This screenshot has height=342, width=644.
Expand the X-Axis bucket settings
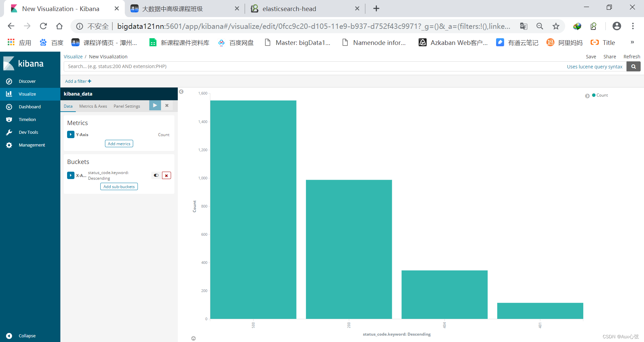tap(71, 175)
